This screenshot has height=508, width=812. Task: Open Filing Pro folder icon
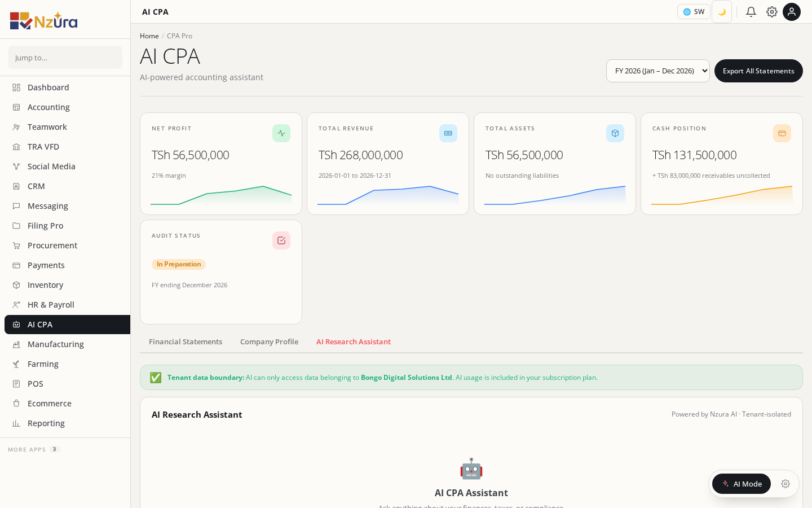tap(16, 226)
